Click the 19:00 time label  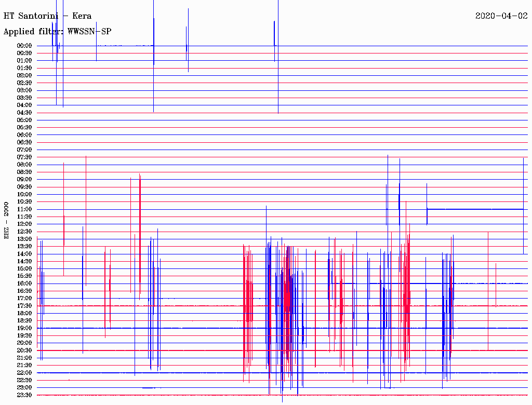click(x=24, y=328)
